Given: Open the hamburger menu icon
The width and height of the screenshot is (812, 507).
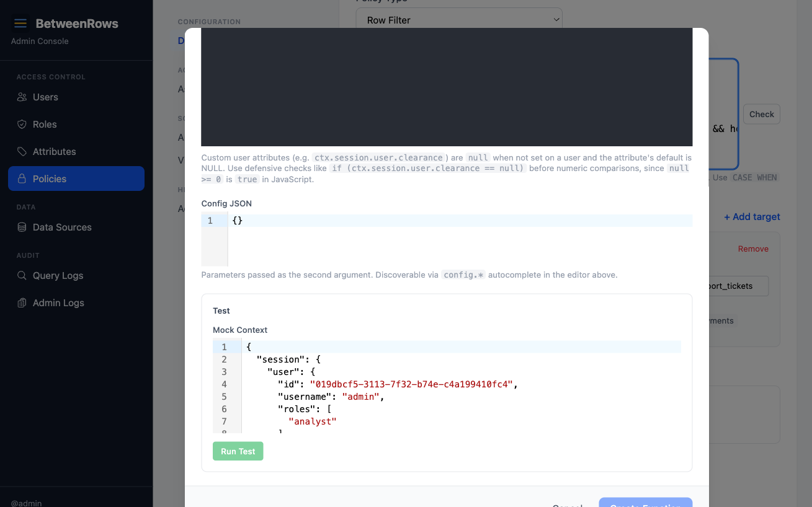Looking at the screenshot, I should click(x=20, y=24).
